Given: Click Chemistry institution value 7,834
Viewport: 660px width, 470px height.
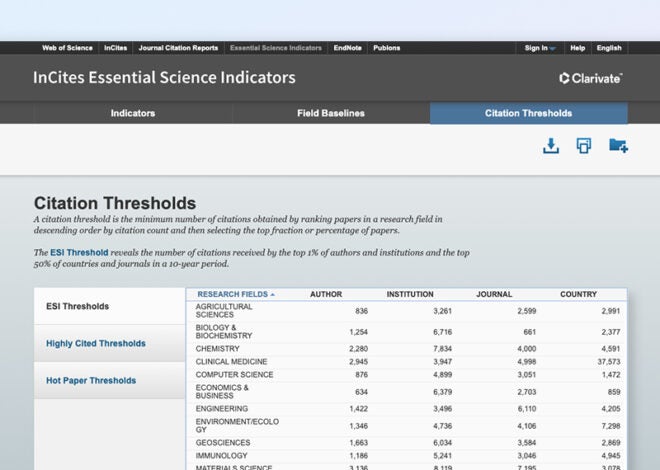Looking at the screenshot, I should pyautogui.click(x=442, y=349).
